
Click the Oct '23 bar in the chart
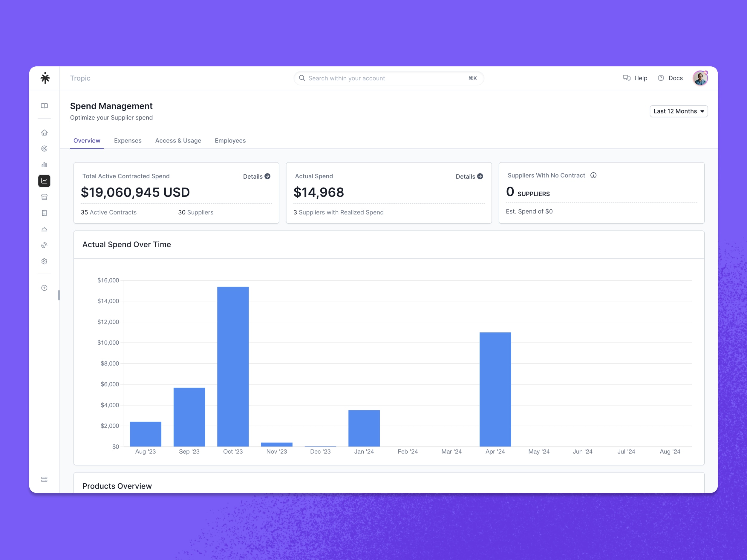pos(233,366)
